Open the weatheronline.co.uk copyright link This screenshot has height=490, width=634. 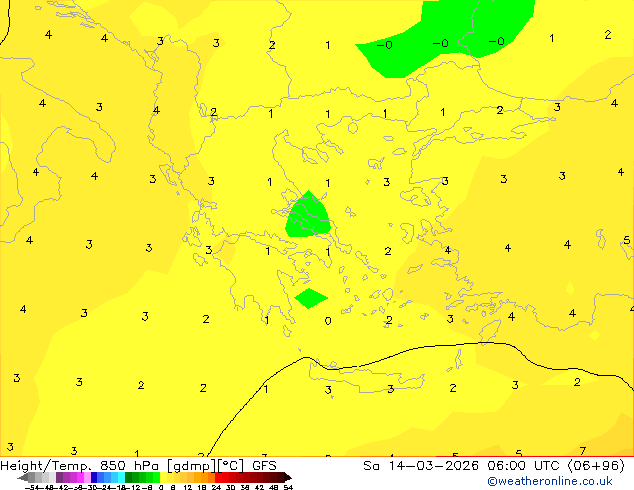tap(549, 481)
